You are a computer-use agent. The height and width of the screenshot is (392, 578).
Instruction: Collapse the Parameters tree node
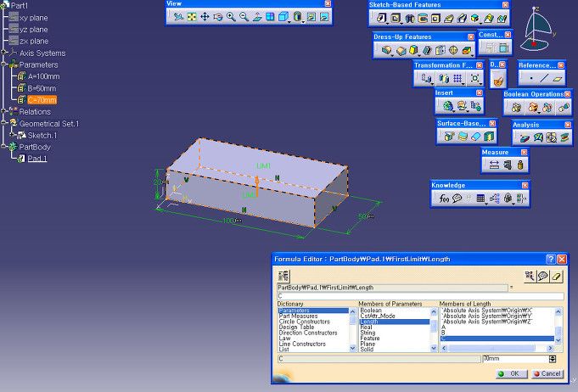pyautogui.click(x=4, y=64)
